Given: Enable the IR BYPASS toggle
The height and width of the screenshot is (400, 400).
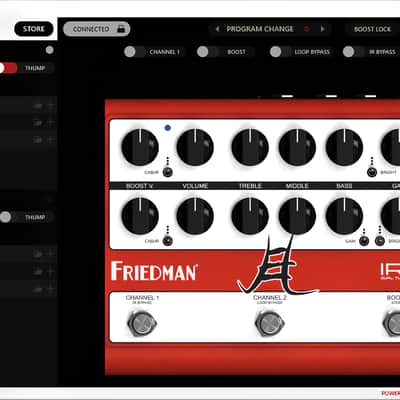Looking at the screenshot, I should click(353, 52).
